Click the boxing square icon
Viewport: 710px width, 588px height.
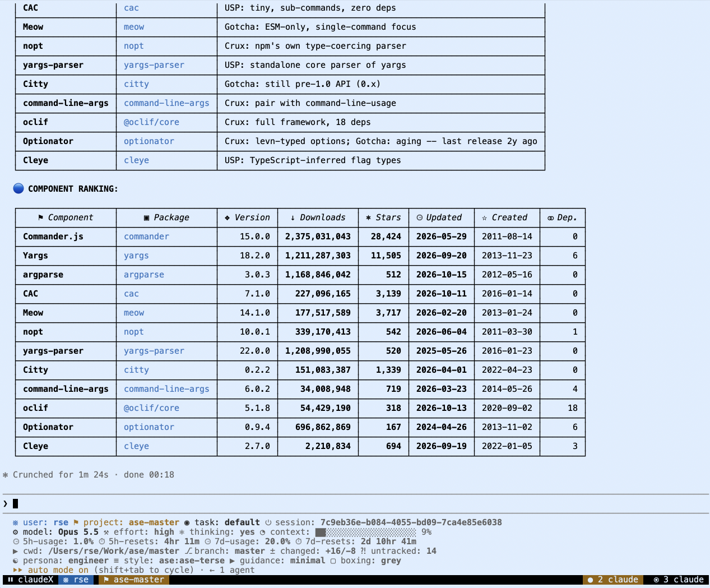333,561
